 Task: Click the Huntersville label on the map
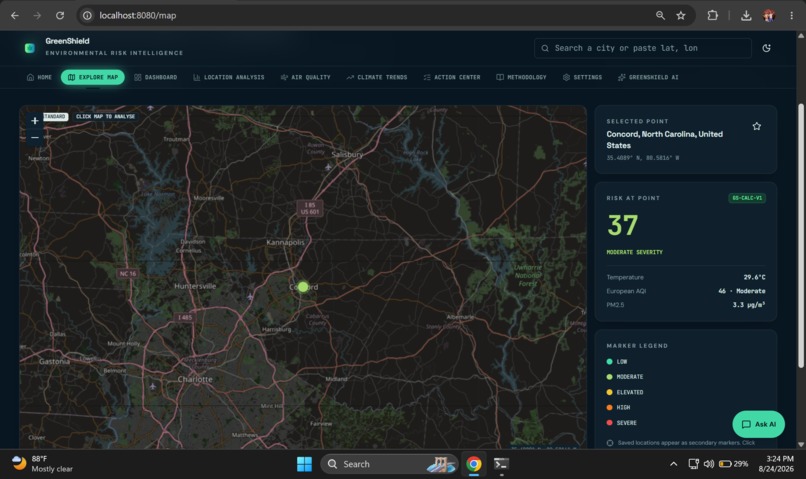coord(195,286)
